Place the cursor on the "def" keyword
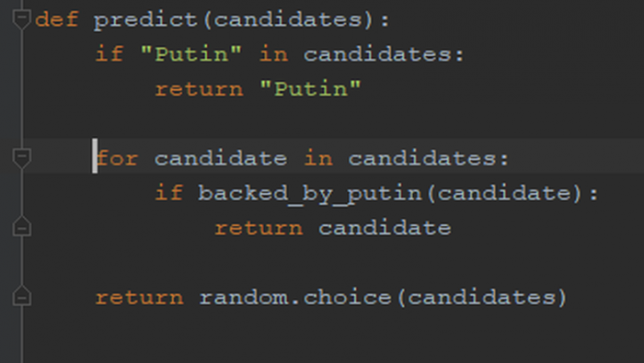 pyautogui.click(x=57, y=19)
